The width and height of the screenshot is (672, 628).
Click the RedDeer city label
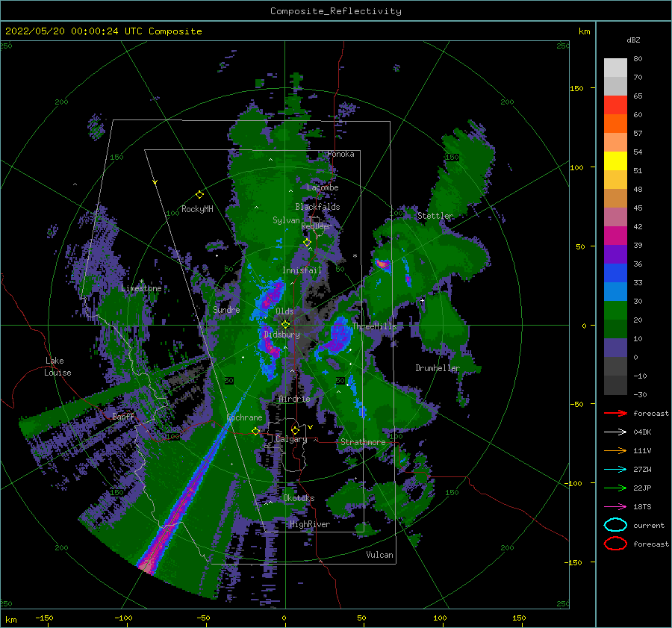pyautogui.click(x=317, y=226)
